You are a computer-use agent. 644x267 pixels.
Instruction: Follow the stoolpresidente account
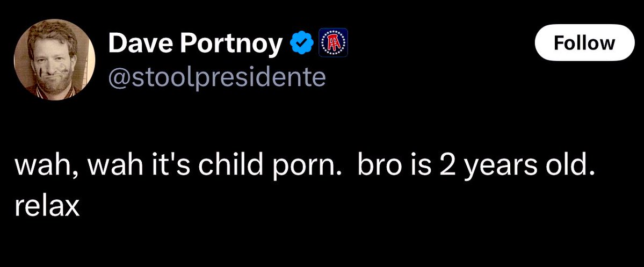pyautogui.click(x=584, y=42)
